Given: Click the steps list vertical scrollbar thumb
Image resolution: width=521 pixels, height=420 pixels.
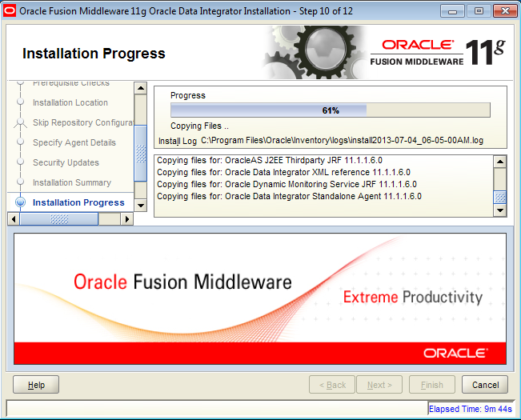Looking at the screenshot, I should pos(141,154).
